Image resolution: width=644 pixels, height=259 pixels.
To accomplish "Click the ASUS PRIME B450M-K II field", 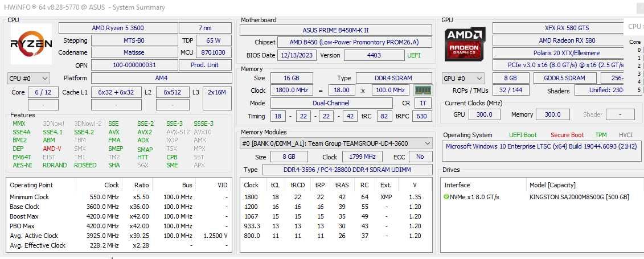I will tap(335, 30).
